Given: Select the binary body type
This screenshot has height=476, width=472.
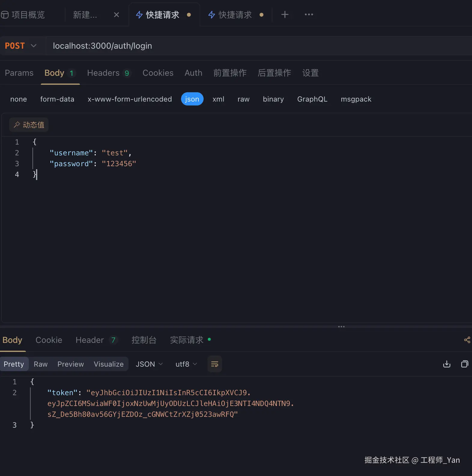Looking at the screenshot, I should [273, 99].
